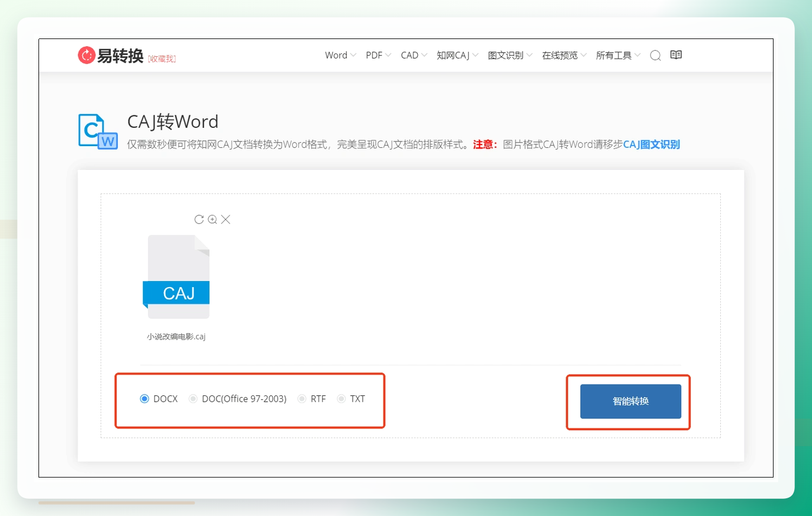Choose the RTF output format

point(312,399)
